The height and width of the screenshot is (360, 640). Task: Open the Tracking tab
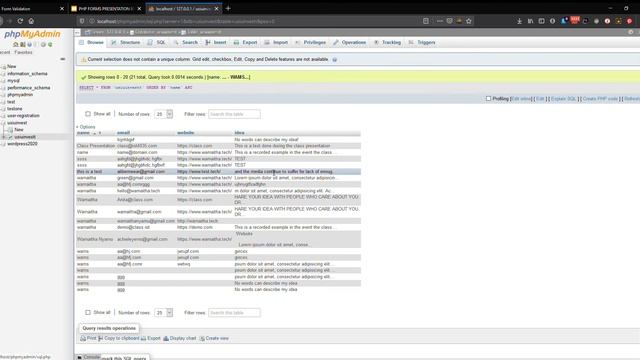click(x=387, y=42)
